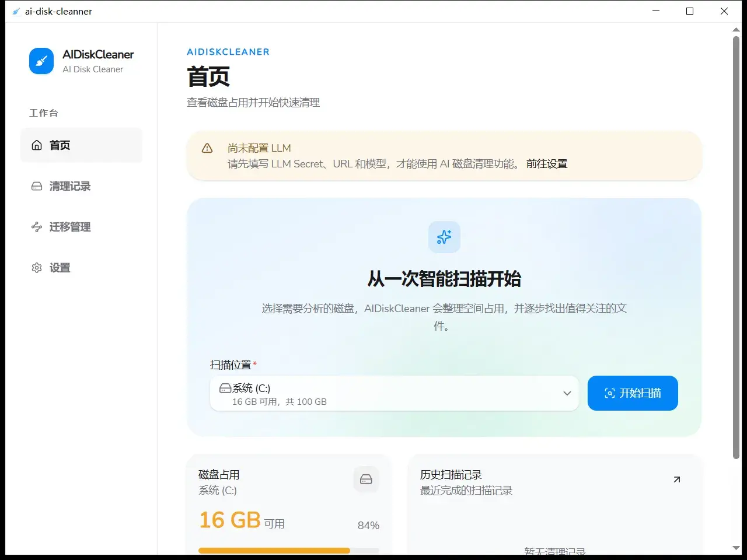Click the 磁盘占用 card heading
This screenshot has height=560, width=747.
tap(219, 475)
